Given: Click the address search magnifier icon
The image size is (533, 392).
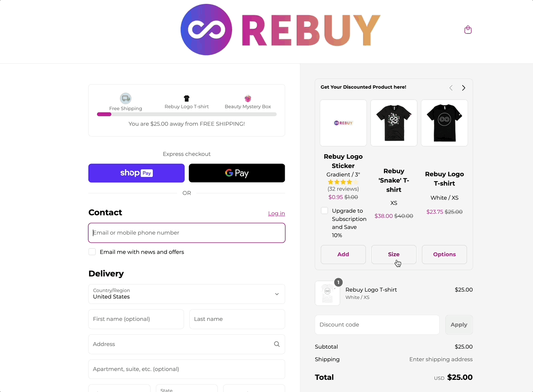Looking at the screenshot, I should click(x=277, y=344).
